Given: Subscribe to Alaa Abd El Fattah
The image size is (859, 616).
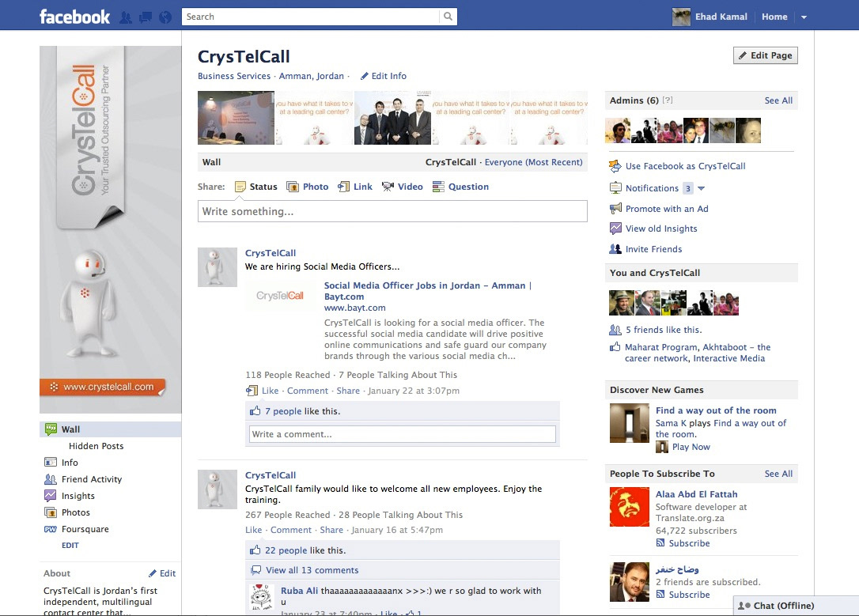Looking at the screenshot, I should pos(689,543).
